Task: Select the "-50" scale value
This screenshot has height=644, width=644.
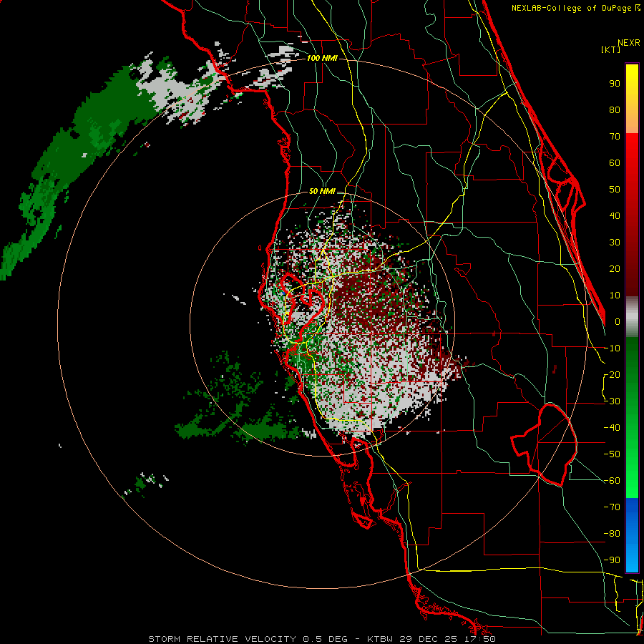Action: coord(612,454)
